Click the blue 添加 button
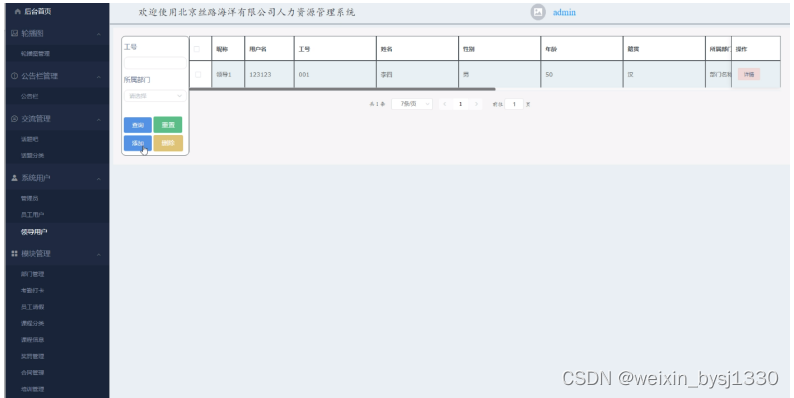 point(138,143)
